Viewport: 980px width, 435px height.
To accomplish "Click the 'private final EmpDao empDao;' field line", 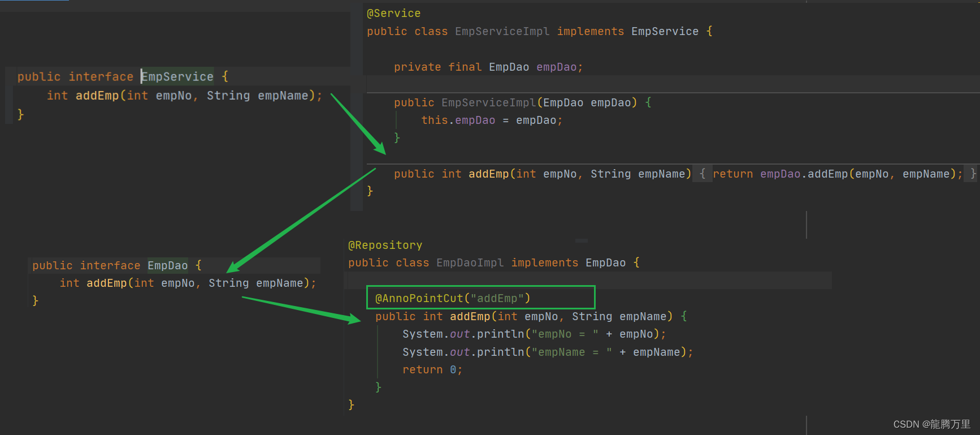I will coord(488,67).
